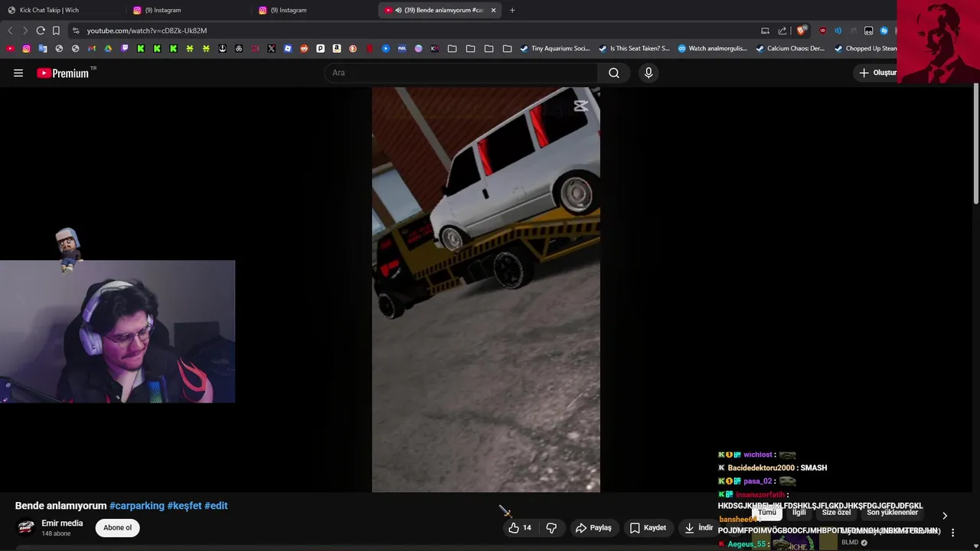The width and height of the screenshot is (980, 551).
Task: Click the share page icon in address bar
Action: tap(782, 31)
